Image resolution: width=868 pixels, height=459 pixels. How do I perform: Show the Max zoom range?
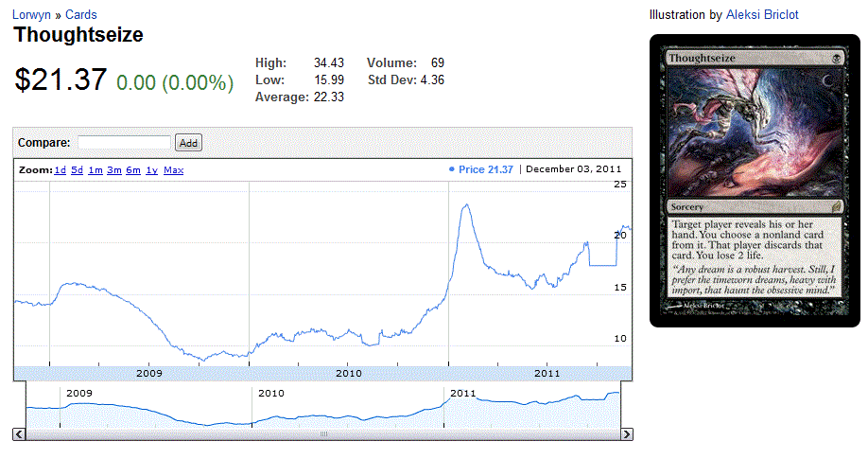pos(173,170)
